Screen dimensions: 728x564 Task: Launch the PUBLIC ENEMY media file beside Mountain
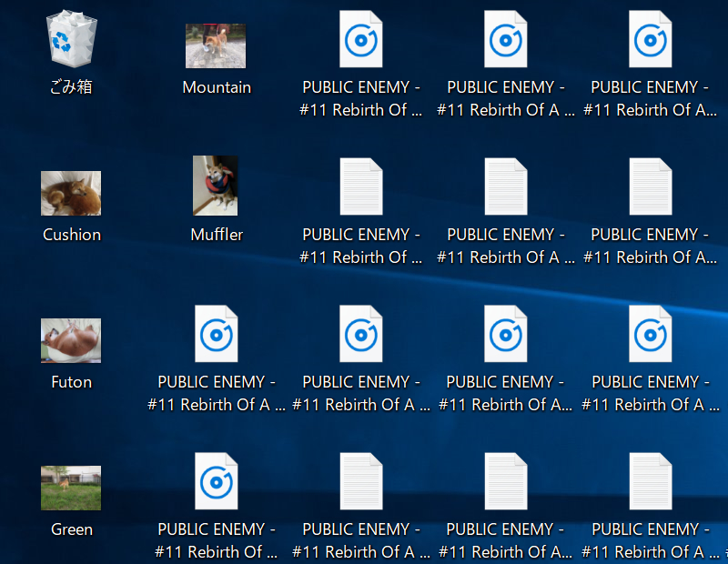361,39
